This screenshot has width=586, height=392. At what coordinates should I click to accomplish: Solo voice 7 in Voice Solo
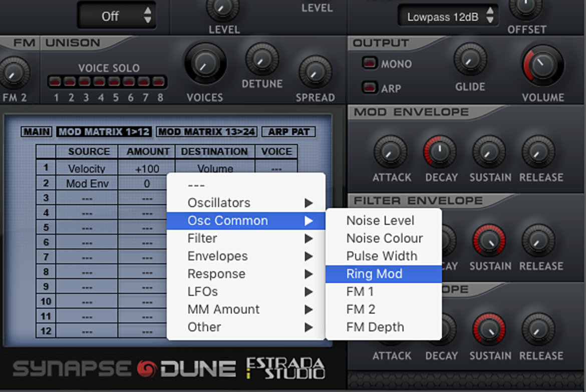[x=144, y=81]
